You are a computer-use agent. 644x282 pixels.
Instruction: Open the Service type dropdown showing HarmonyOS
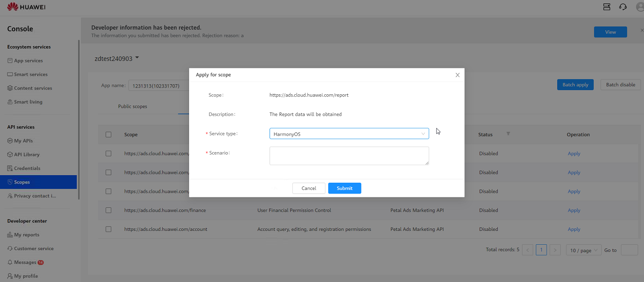(349, 133)
